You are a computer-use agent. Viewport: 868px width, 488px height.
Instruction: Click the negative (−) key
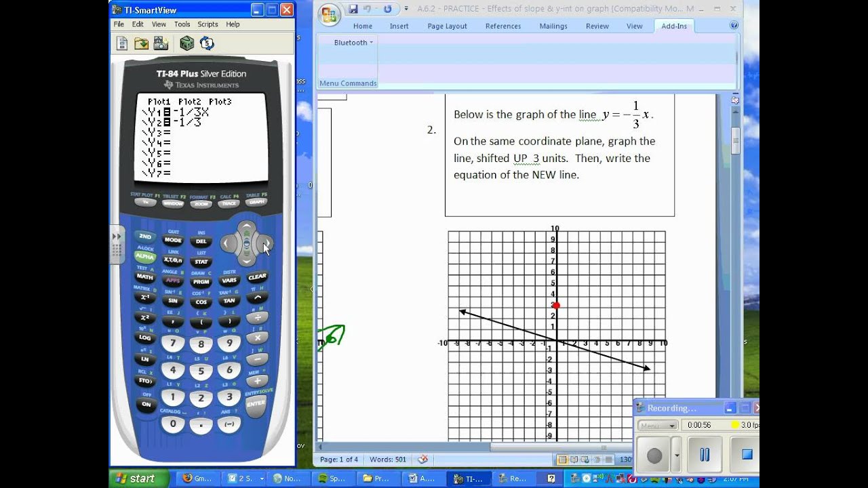229,424
